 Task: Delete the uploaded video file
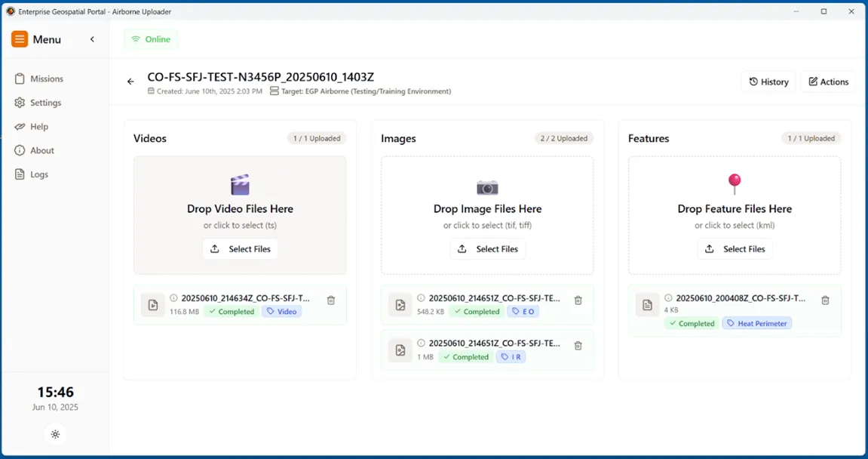tap(330, 300)
